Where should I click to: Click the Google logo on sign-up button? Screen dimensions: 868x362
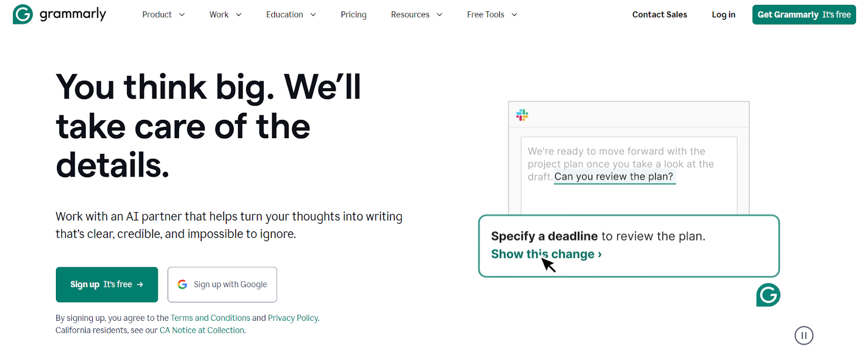tap(182, 285)
